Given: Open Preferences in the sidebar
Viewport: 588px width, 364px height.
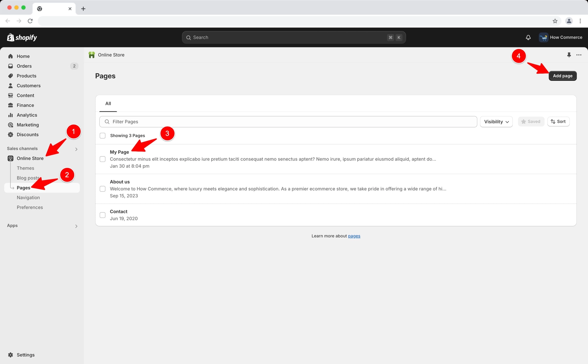Looking at the screenshot, I should click(30, 207).
